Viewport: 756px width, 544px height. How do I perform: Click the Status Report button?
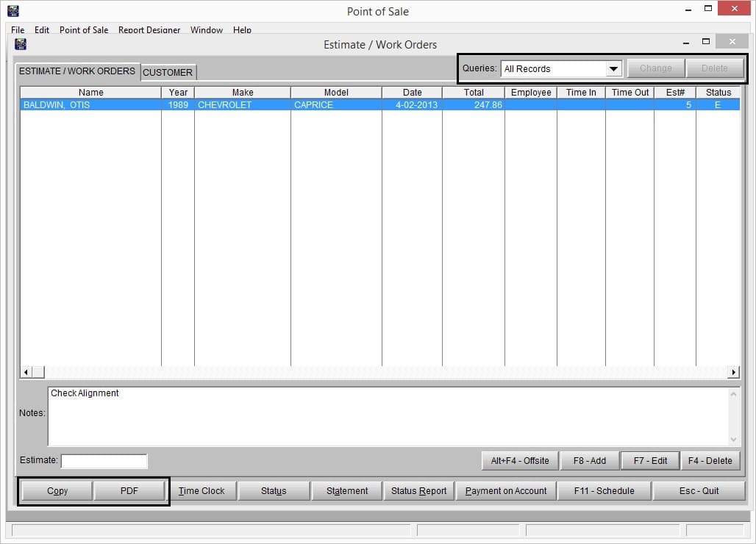pyautogui.click(x=418, y=491)
